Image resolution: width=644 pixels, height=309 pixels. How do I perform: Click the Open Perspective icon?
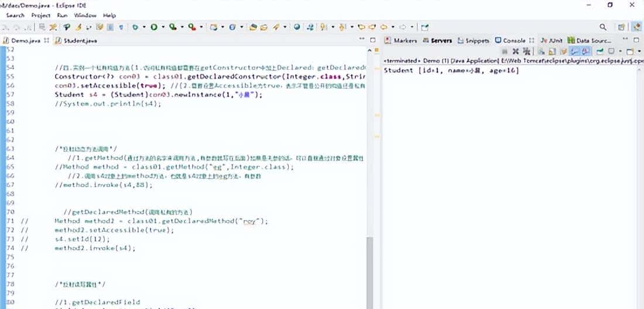[621, 27]
